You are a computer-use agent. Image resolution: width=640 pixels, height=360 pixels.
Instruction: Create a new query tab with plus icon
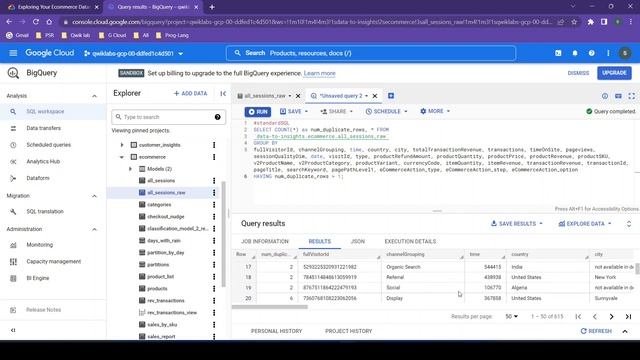tap(391, 96)
